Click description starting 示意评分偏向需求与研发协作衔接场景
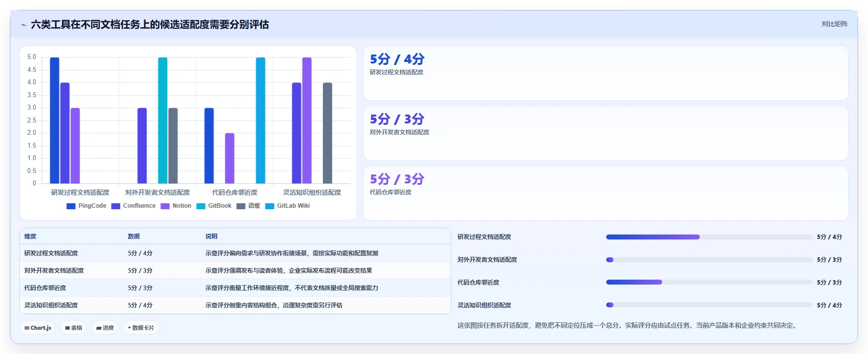 click(x=292, y=253)
